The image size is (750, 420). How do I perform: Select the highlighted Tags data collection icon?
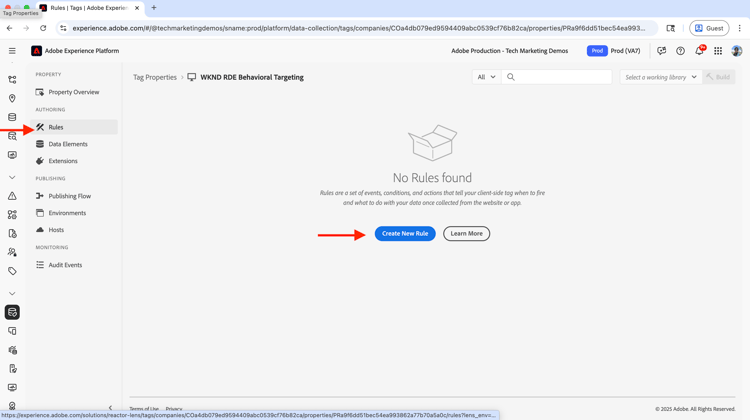tap(12, 312)
